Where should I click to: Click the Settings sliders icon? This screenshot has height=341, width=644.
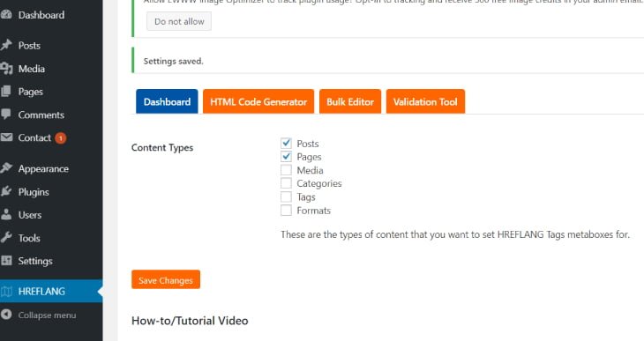coord(6,261)
